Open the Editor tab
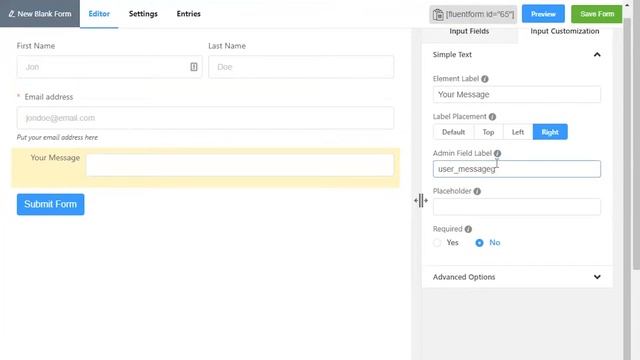Screen dimensions: 640x360 coord(99,14)
